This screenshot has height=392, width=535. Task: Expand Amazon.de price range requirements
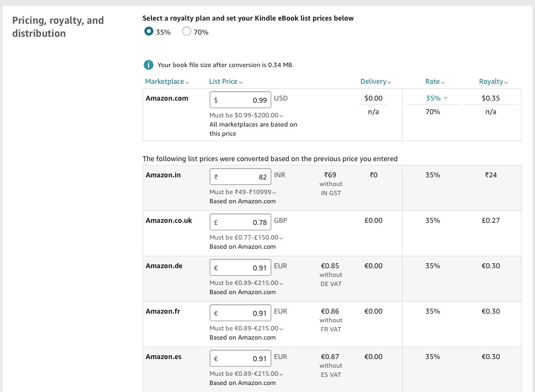click(x=281, y=282)
